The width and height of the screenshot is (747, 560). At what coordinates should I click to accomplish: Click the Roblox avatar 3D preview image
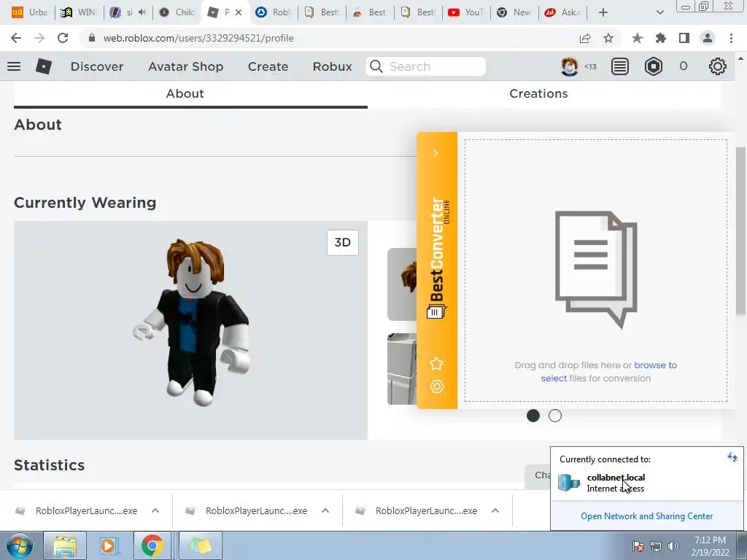(x=190, y=330)
